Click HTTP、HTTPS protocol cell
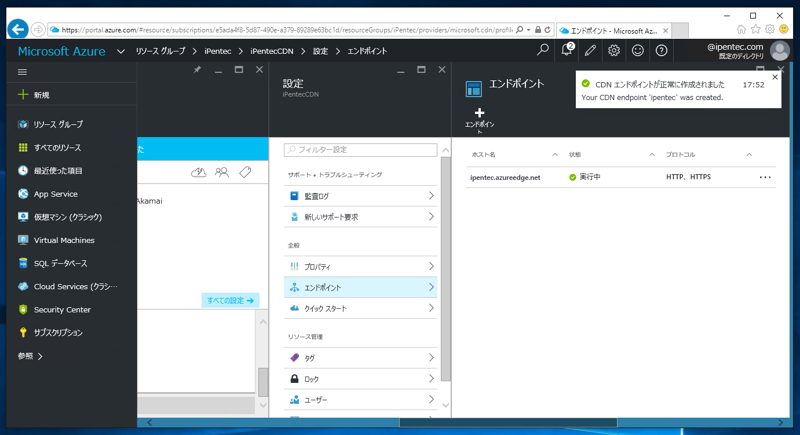The height and width of the screenshot is (435, 800). (688, 177)
